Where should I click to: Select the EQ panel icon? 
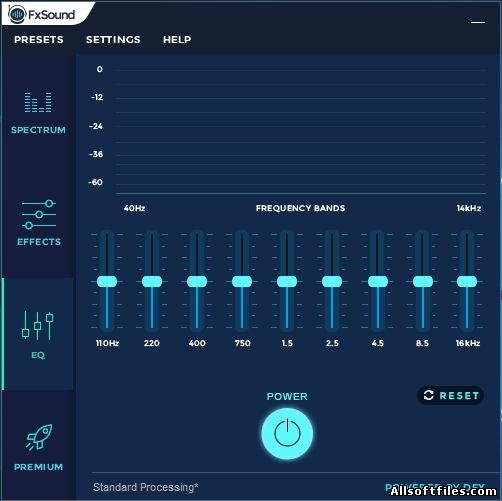(38, 326)
